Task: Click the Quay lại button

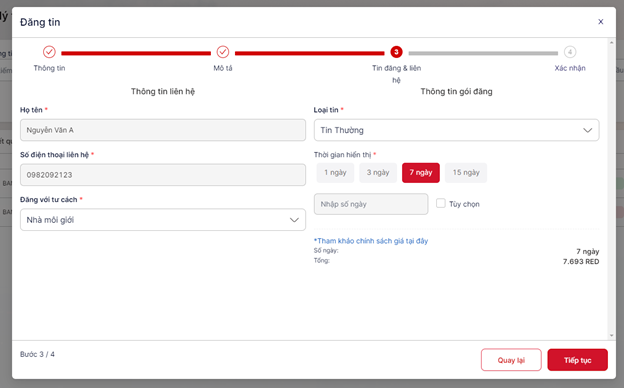Action: pyautogui.click(x=511, y=360)
